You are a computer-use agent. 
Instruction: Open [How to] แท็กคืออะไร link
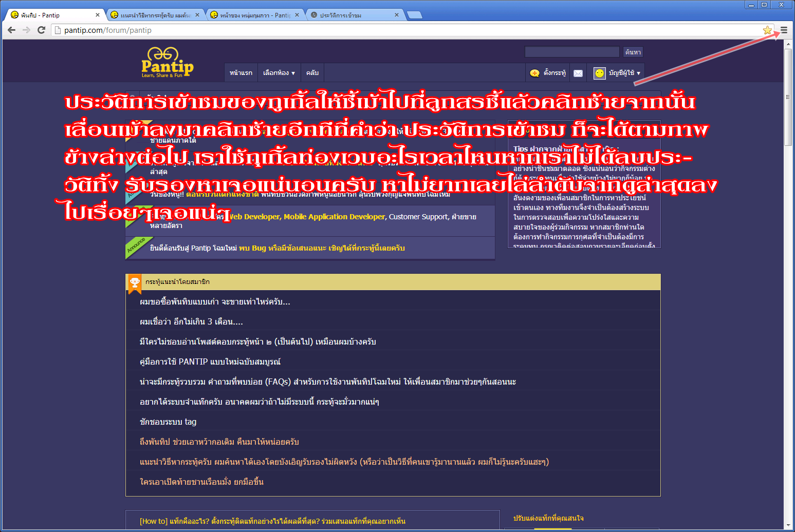272,521
